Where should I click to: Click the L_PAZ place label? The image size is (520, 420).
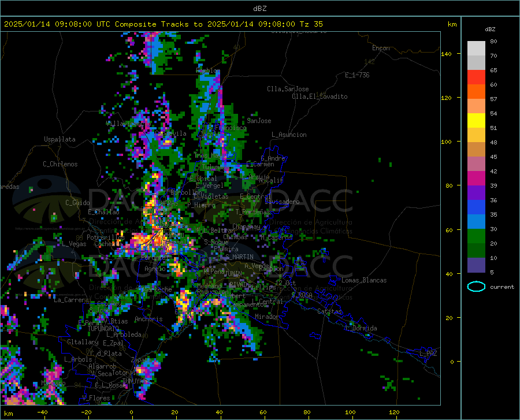coord(428,354)
